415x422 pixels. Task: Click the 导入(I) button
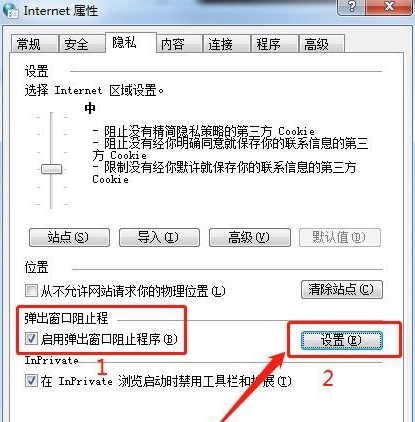click(159, 237)
